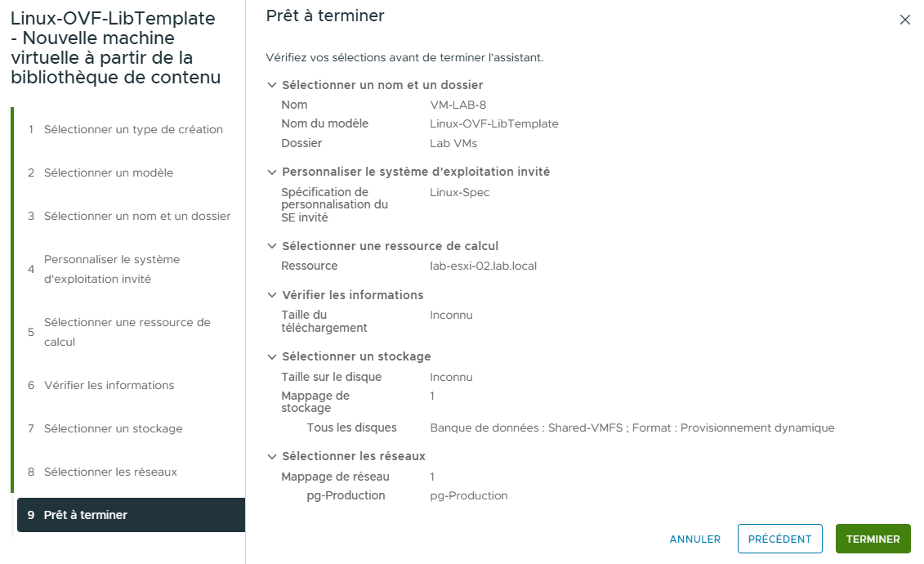Image resolution: width=924 pixels, height=564 pixels.
Task: Collapse the "Sélectionner les réseaux" section
Action: coord(270,456)
